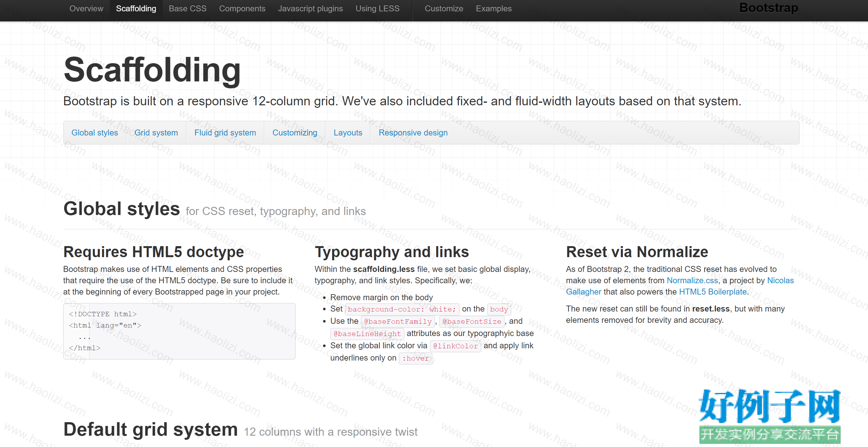
Task: Go to Base CSS in navbar
Action: [x=187, y=8]
